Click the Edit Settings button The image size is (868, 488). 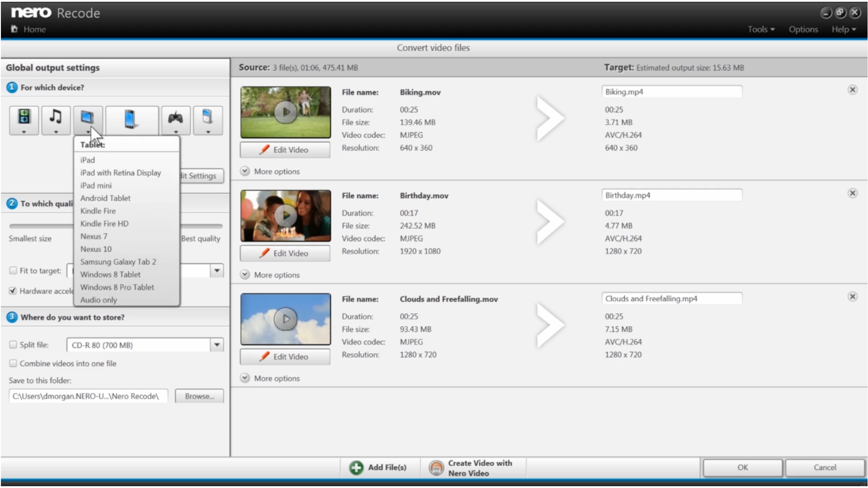202,176
